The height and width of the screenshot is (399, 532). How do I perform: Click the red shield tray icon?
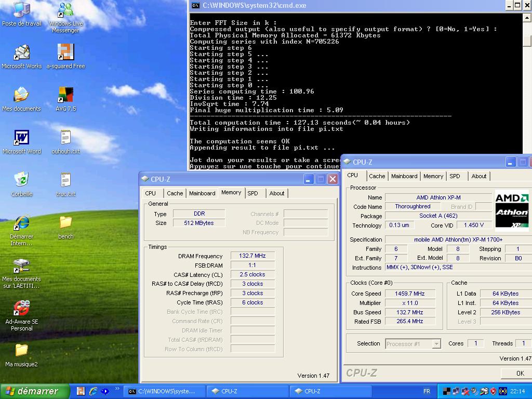(x=494, y=391)
